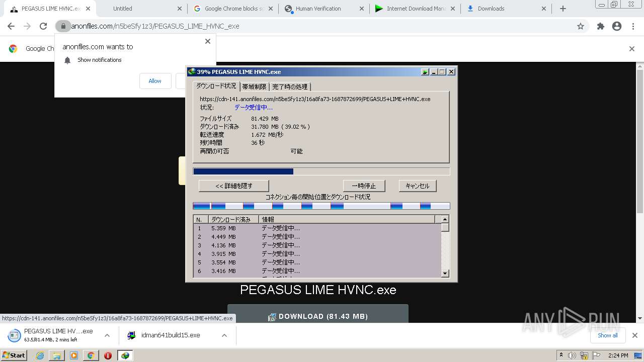644x362 pixels.
Task: Reload the anonfiles page
Action: click(x=43, y=26)
